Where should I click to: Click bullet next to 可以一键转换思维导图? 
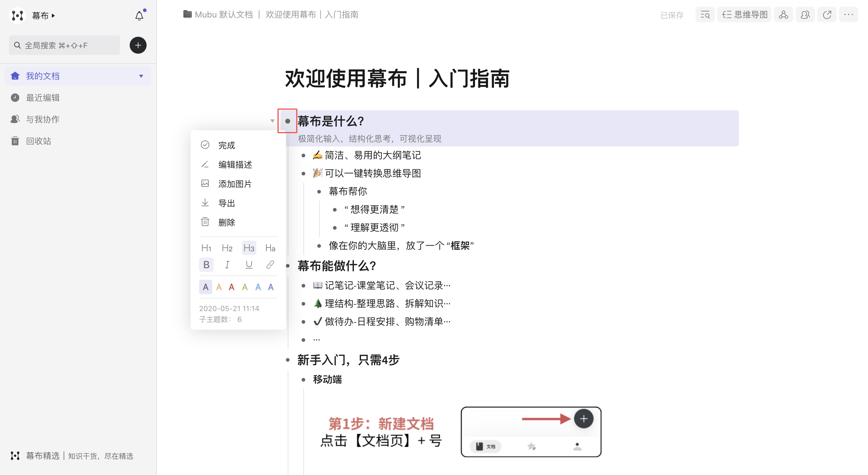(303, 173)
